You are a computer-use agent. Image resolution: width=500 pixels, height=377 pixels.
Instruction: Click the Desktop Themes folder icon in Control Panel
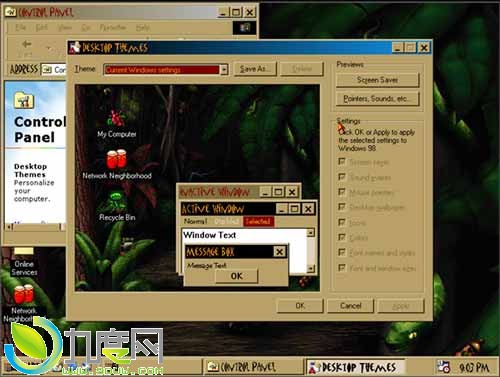tap(24, 101)
